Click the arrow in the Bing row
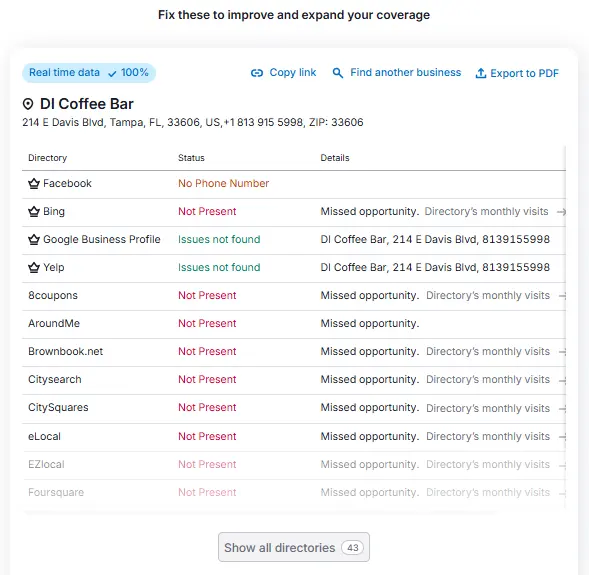The image size is (589, 575). pos(561,212)
